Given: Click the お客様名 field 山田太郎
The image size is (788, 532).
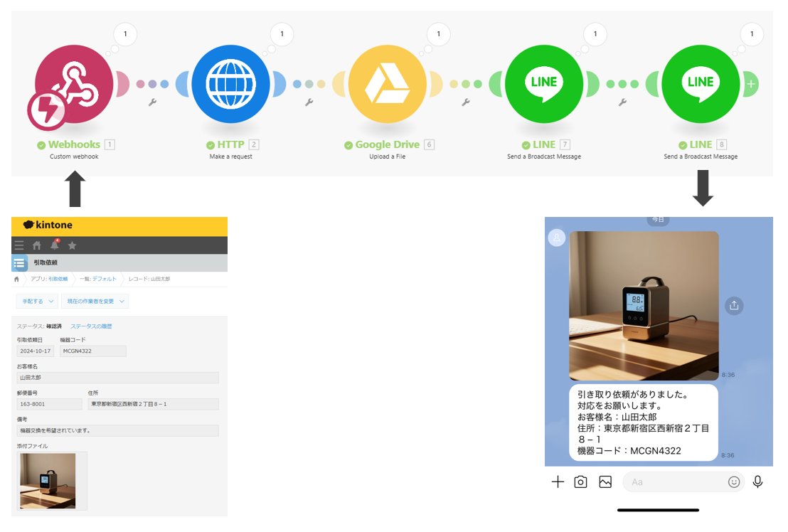Looking at the screenshot, I should [x=117, y=378].
